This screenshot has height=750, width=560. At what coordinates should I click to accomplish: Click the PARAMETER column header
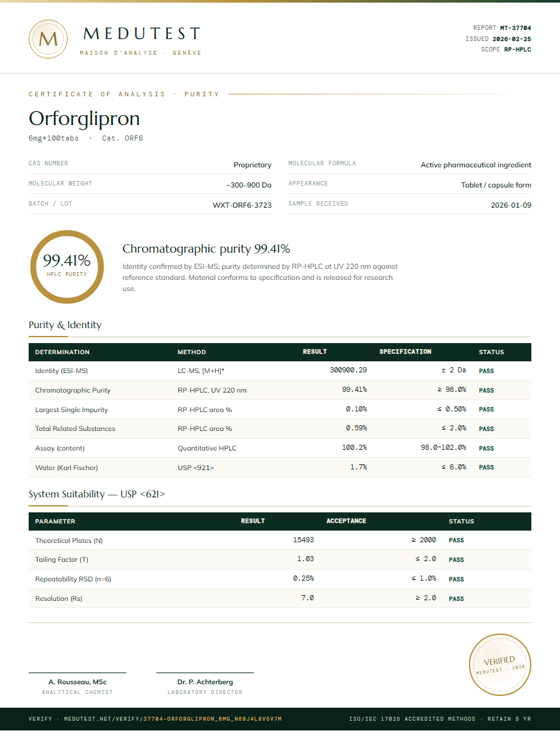point(55,521)
